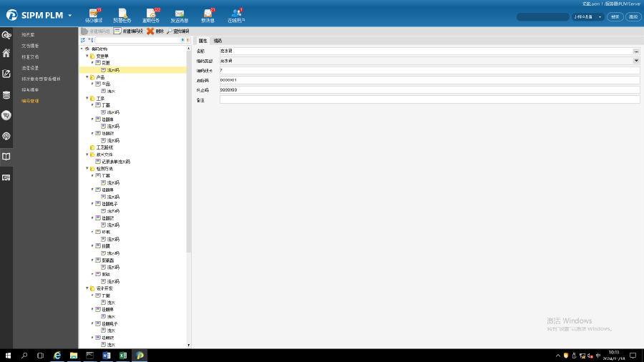This screenshot has height=362, width=644.
Task: Collapse the 相关文件 folder node
Action: (x=87, y=155)
